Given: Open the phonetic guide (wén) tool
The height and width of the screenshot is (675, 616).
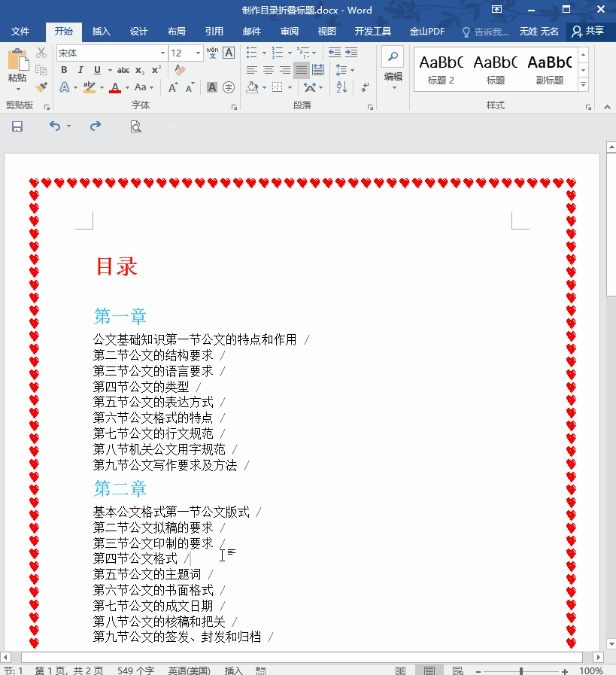Looking at the screenshot, I should (212, 53).
